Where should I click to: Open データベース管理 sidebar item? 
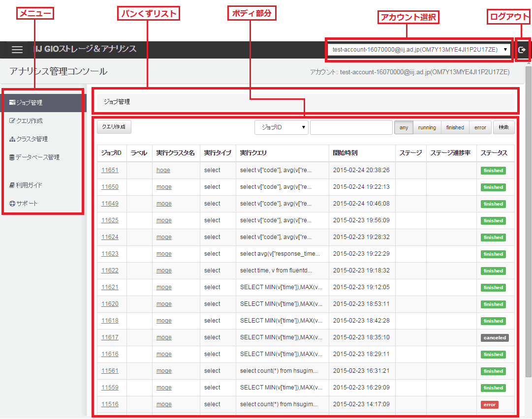point(34,157)
